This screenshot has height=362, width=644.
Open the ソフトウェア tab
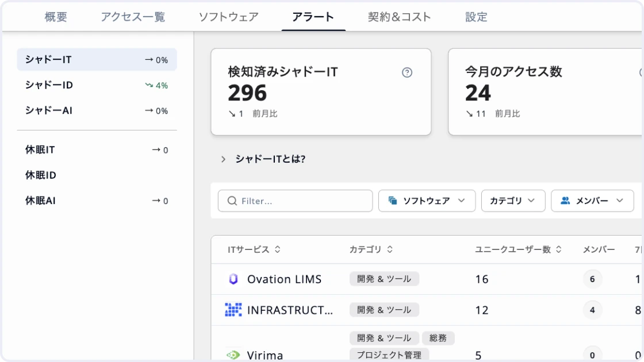point(228,17)
